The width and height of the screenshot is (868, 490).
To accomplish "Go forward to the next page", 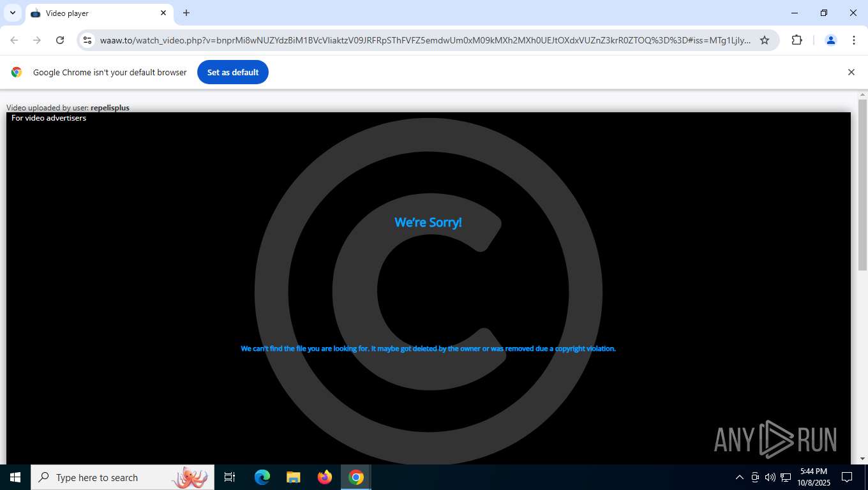I will tap(37, 40).
